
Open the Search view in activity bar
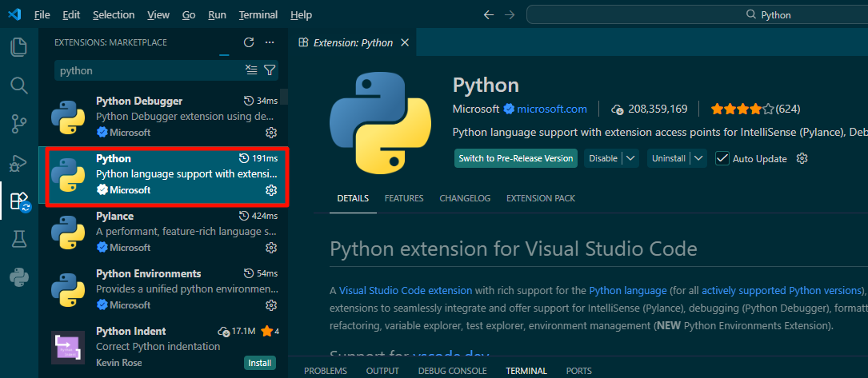pos(19,86)
